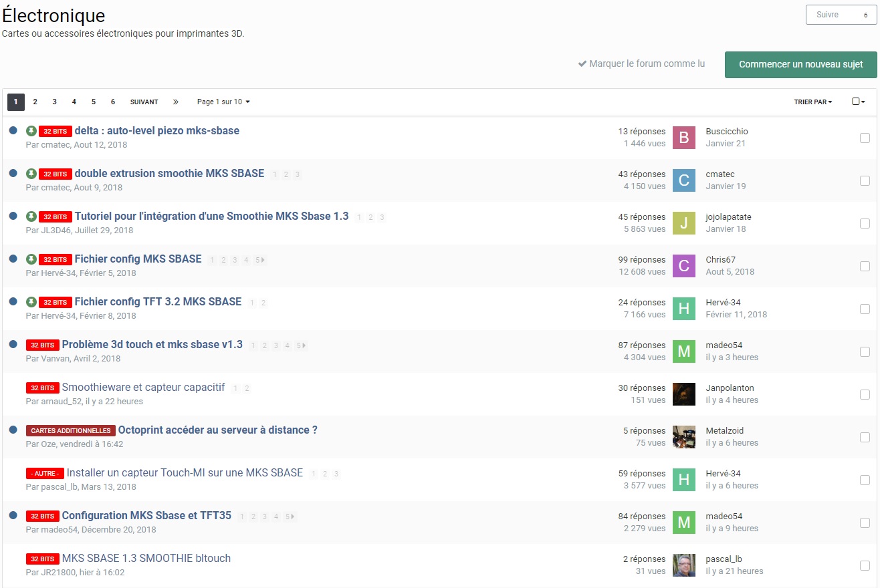Select checkbox for Octoprint accéder au serveur topic

point(865,437)
